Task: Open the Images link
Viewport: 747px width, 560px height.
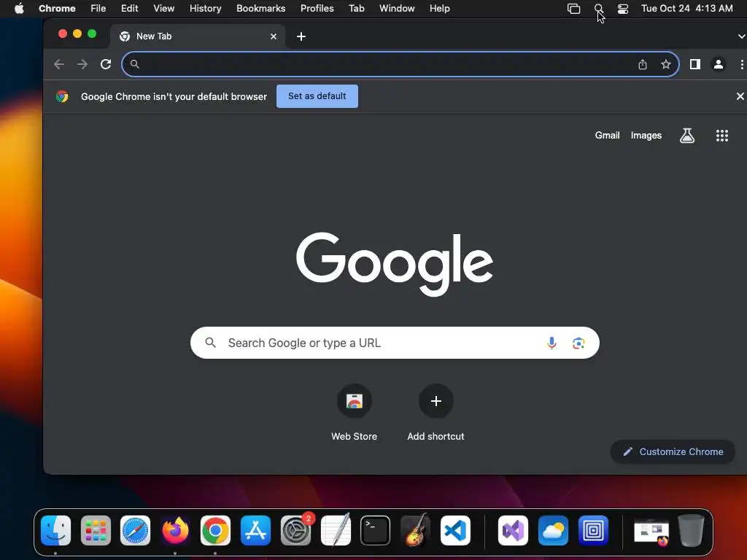Action: [x=646, y=135]
